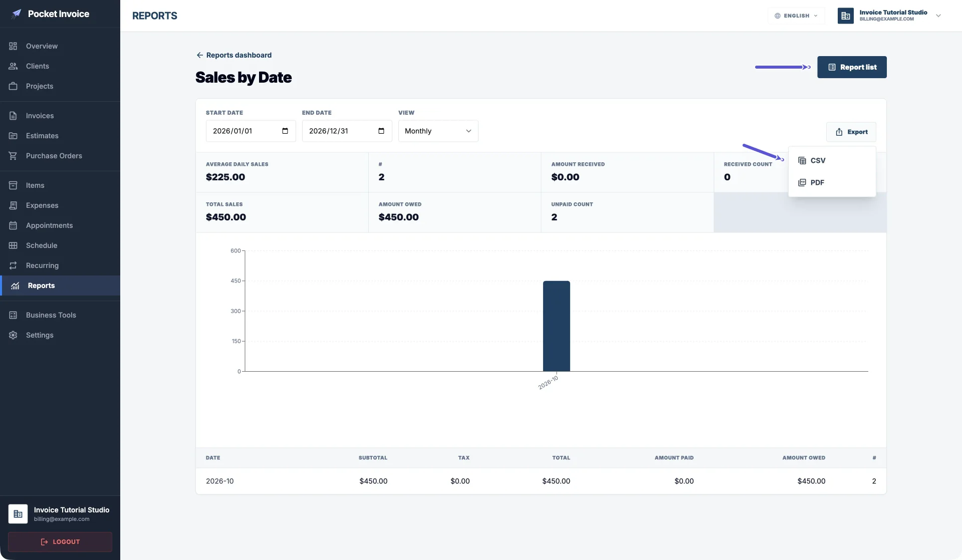Expand the top-right account chevron

938,16
